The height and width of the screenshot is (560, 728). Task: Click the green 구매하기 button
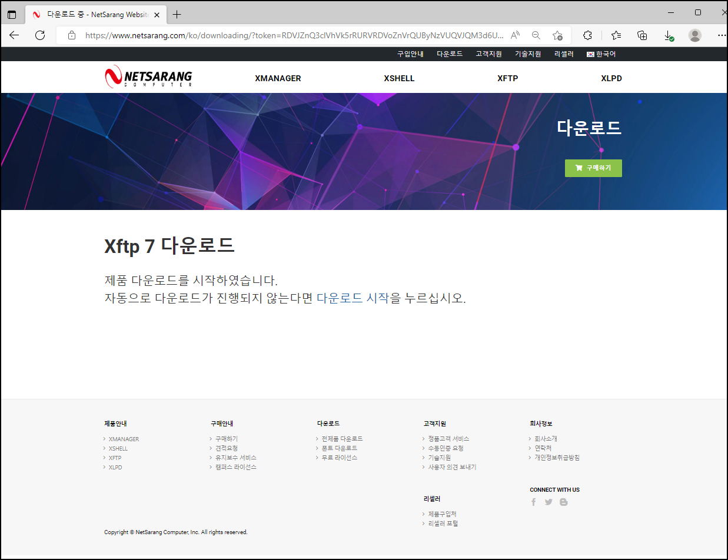coord(593,168)
